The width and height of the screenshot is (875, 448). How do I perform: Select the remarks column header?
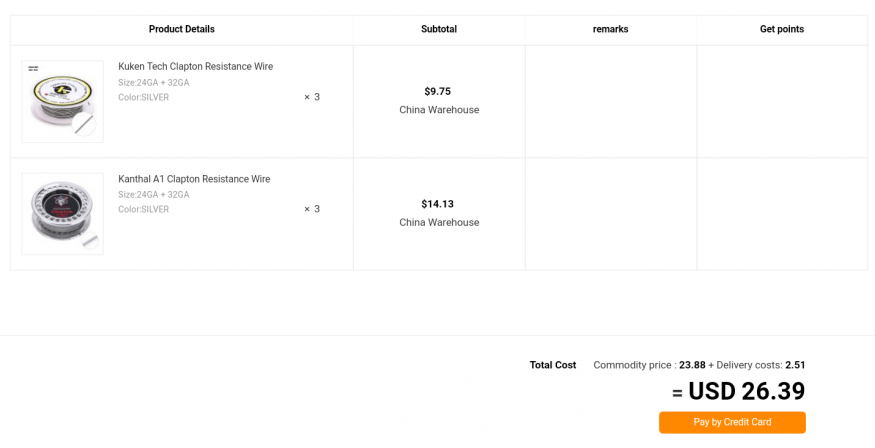pos(610,30)
